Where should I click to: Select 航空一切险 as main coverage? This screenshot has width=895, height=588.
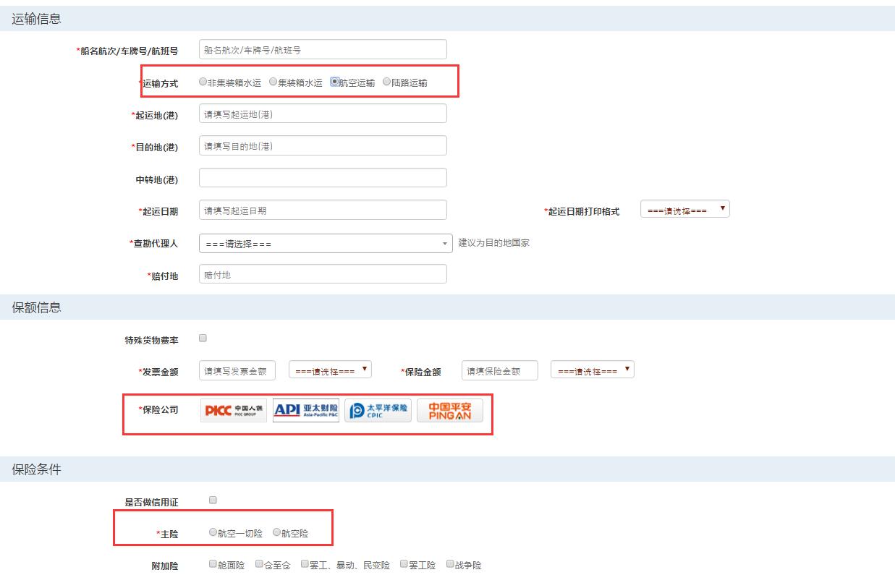coord(213,532)
